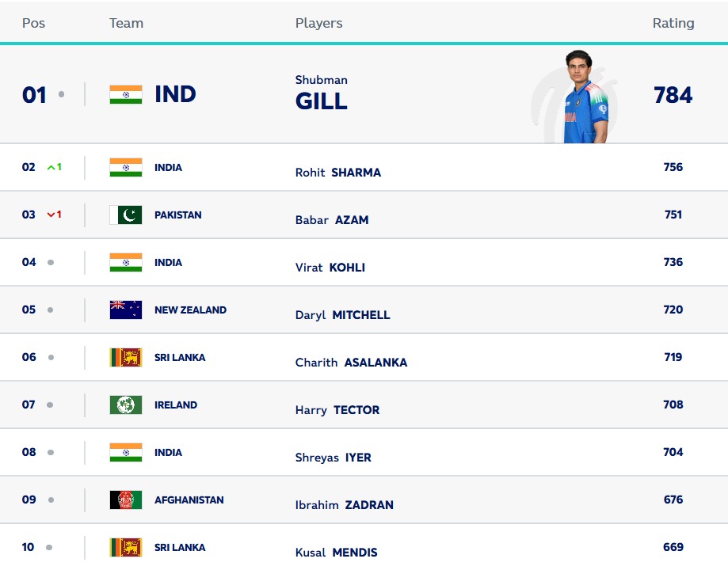Click the India flag next to IND
This screenshot has height=570, width=728.
click(x=126, y=94)
